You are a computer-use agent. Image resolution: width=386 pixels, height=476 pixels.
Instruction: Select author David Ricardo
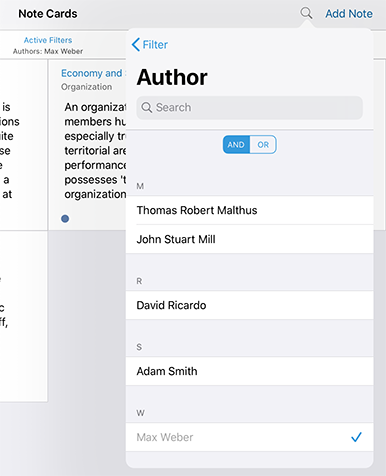click(249, 305)
